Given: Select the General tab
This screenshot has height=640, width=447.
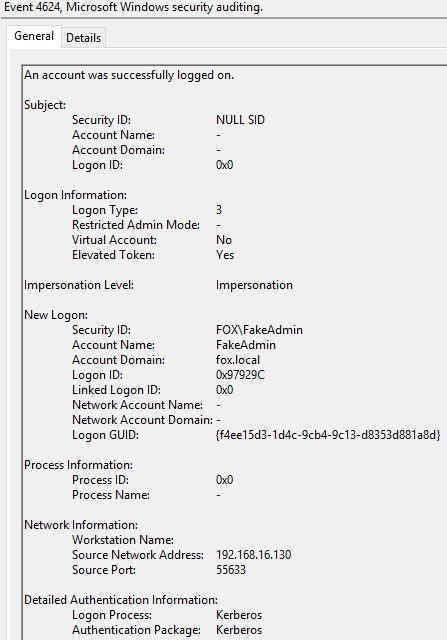Looking at the screenshot, I should click(34, 36).
